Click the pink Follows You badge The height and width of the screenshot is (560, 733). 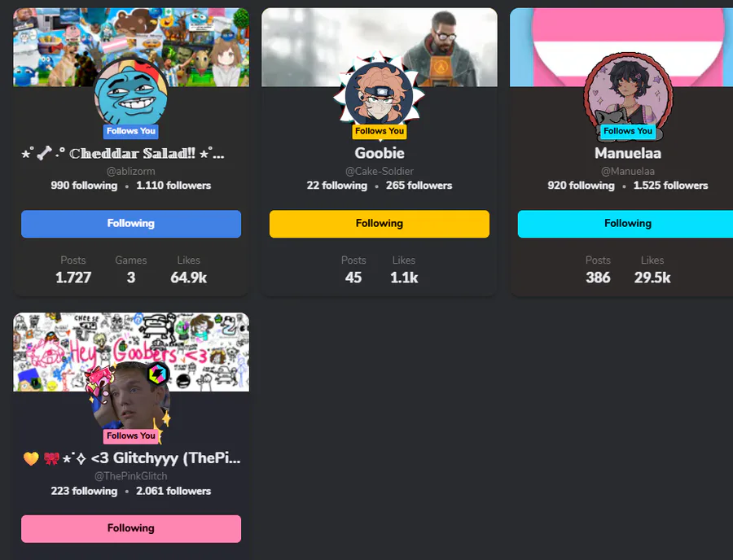tap(131, 435)
